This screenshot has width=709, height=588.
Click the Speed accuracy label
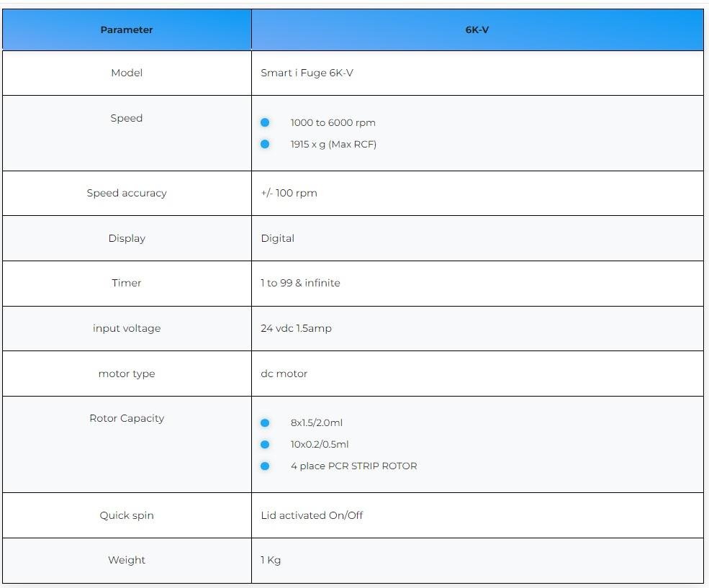(127, 193)
